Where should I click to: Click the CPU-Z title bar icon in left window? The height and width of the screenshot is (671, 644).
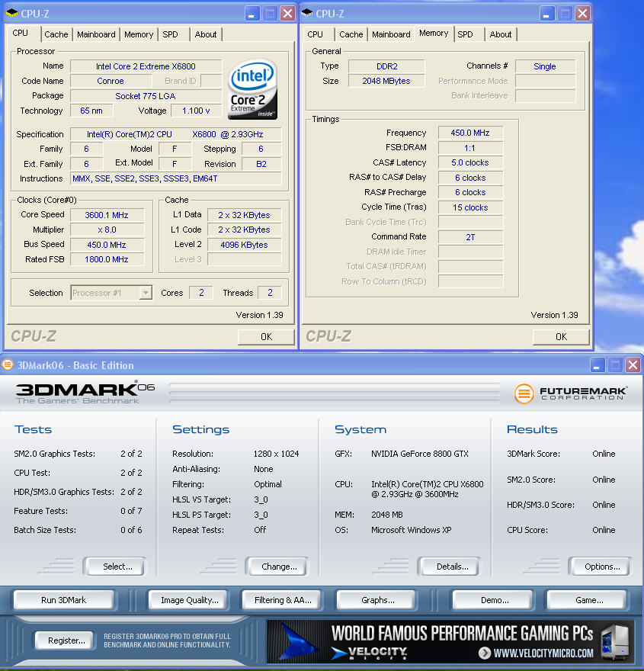[12, 13]
